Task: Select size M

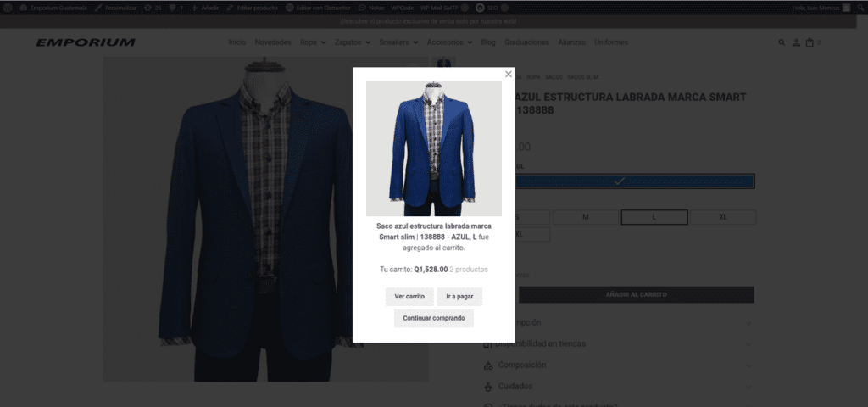Action: pyautogui.click(x=585, y=217)
